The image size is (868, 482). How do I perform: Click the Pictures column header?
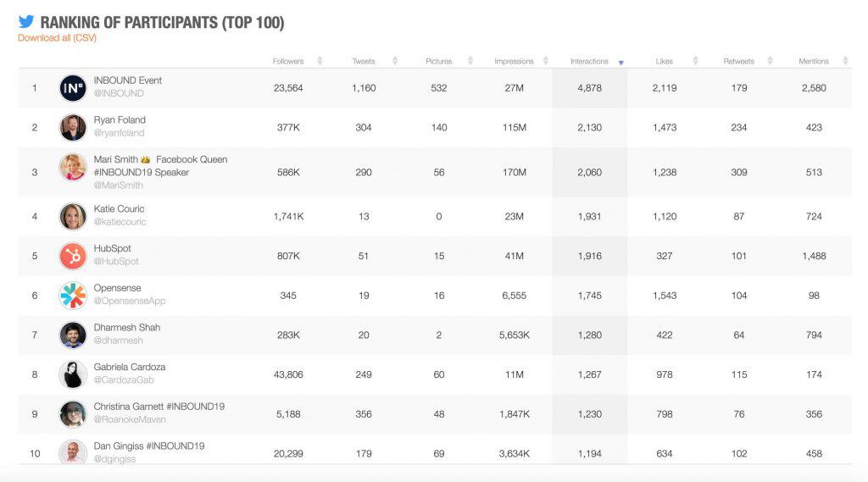[439, 61]
